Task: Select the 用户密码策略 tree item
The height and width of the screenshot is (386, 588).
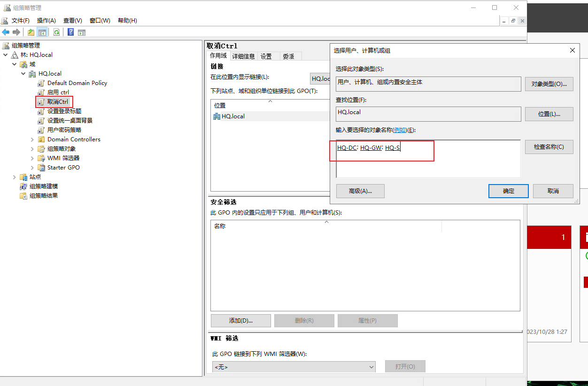Action: (x=64, y=130)
